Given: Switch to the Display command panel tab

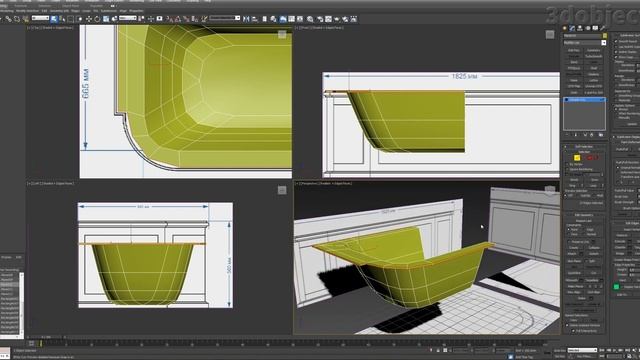Looking at the screenshot, I should pyautogui.click(x=595, y=28).
